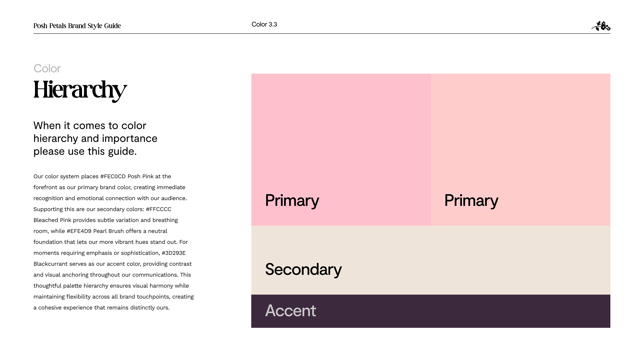Click the header divider line
This screenshot has height=362, width=644.
pos(322,34)
